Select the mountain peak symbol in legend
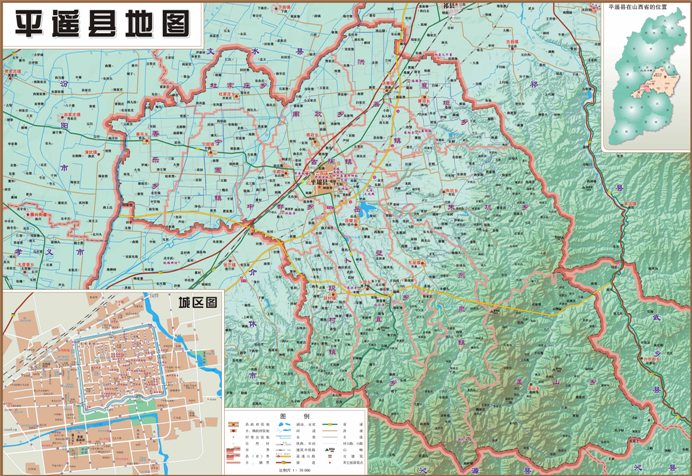 tap(330, 450)
